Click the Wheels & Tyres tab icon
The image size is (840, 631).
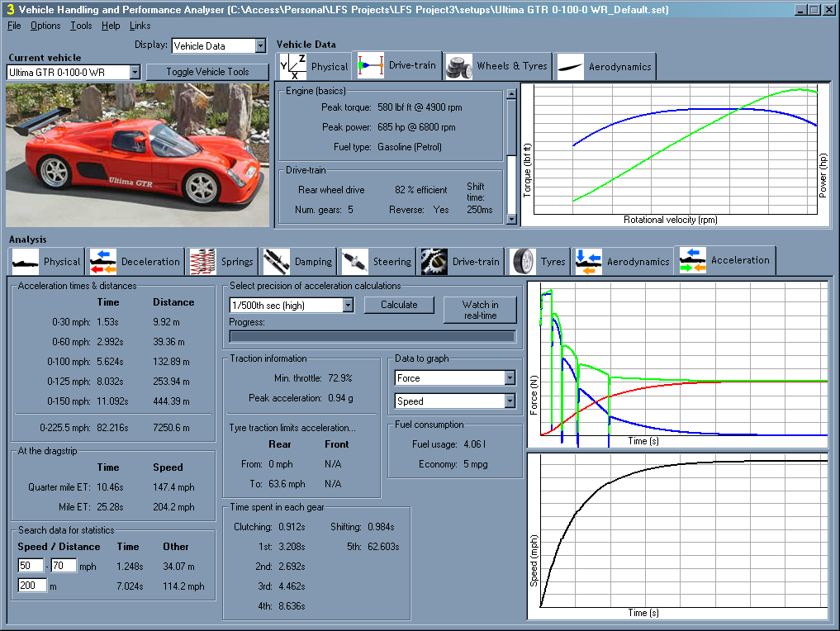coord(459,66)
